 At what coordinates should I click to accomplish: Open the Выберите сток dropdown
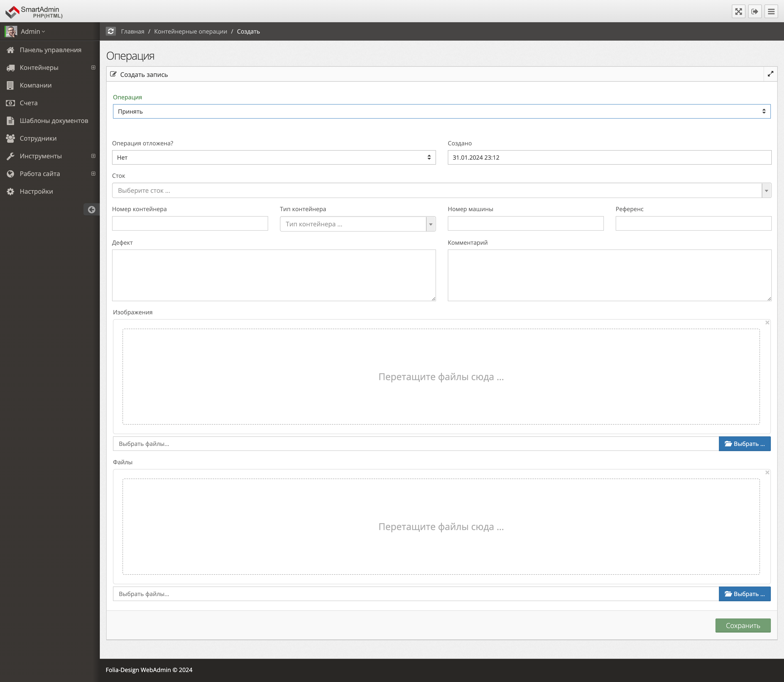(x=441, y=191)
